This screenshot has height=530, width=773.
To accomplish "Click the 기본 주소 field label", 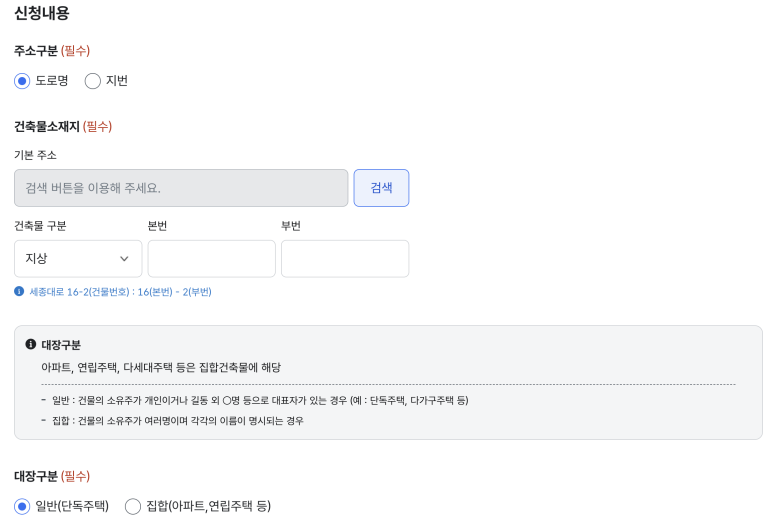I will (x=35, y=155).
